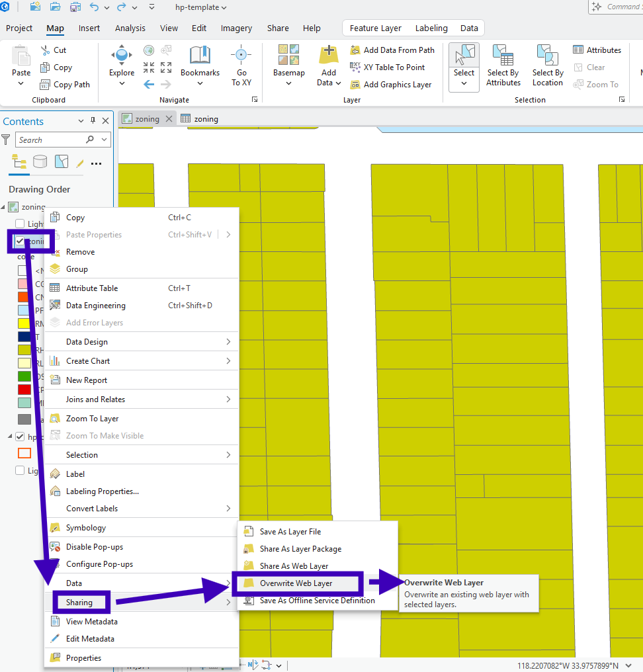The height and width of the screenshot is (672, 643).
Task: Uncheck the zoning layer visibility checkbox
Action: (x=20, y=241)
